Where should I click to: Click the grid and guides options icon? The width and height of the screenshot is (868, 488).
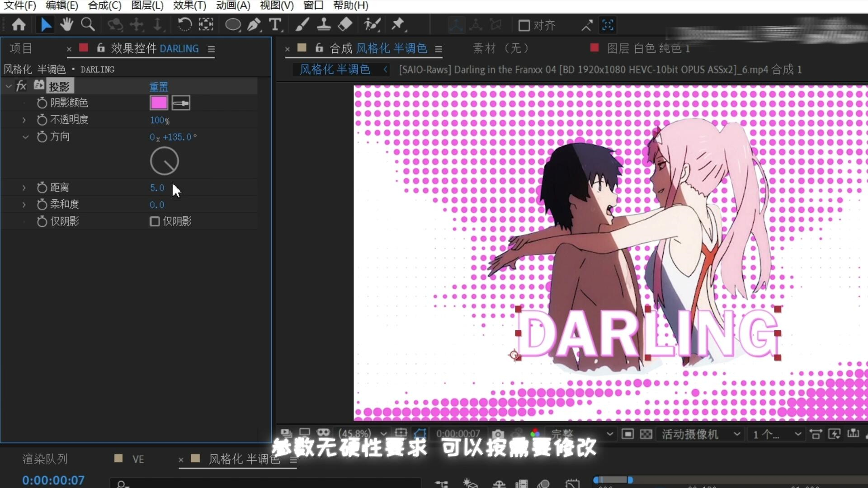pyautogui.click(x=401, y=433)
